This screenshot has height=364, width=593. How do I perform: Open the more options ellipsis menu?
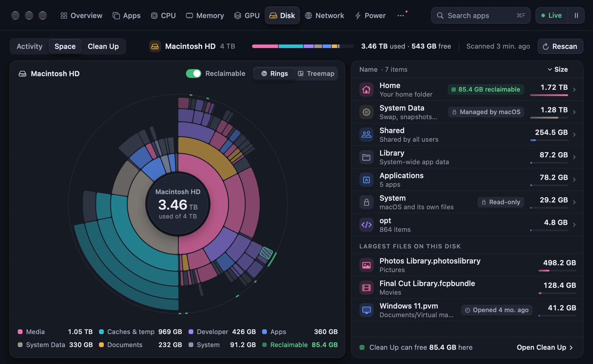tap(401, 15)
